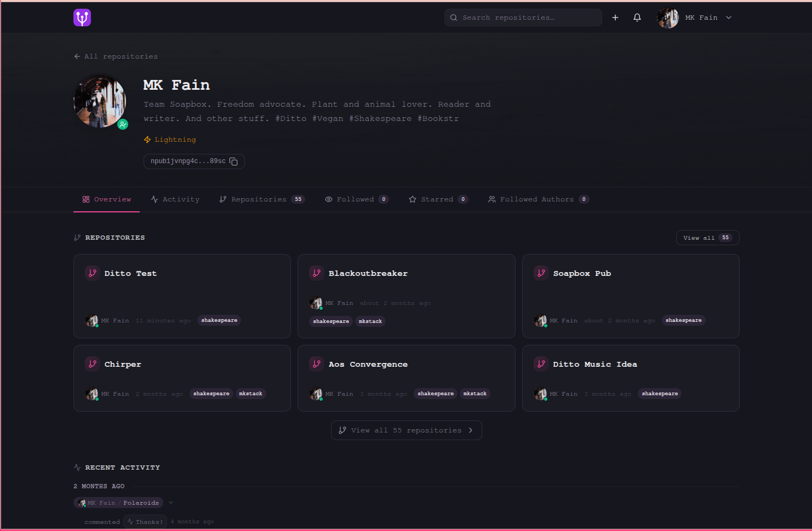Screen dimensions: 812x531
Task: Open the Ditto Test repository
Action: coord(130,273)
